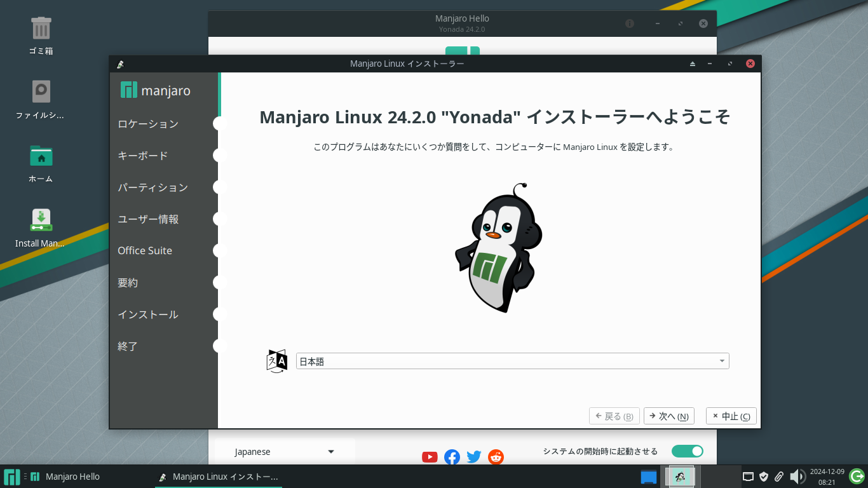Switch to the empty second workspace in pager
The image size is (868, 488).
(721, 477)
